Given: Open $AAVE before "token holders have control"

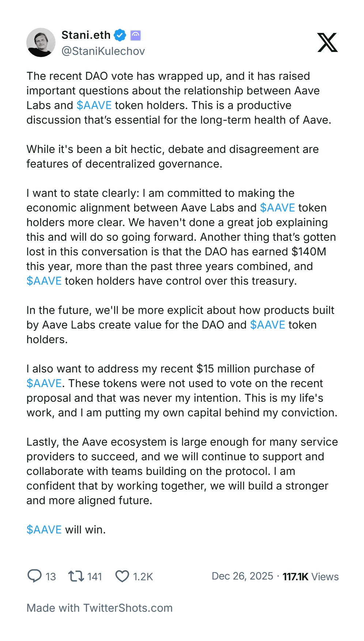Looking at the screenshot, I should (44, 281).
